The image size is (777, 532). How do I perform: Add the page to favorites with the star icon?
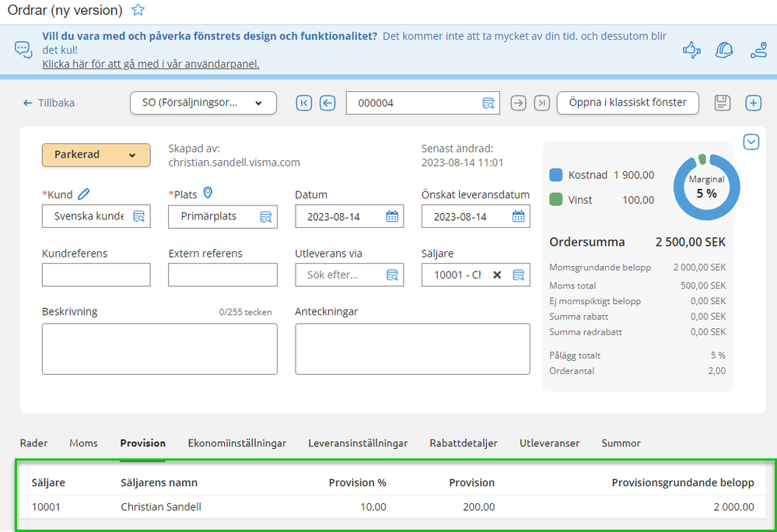tap(138, 9)
